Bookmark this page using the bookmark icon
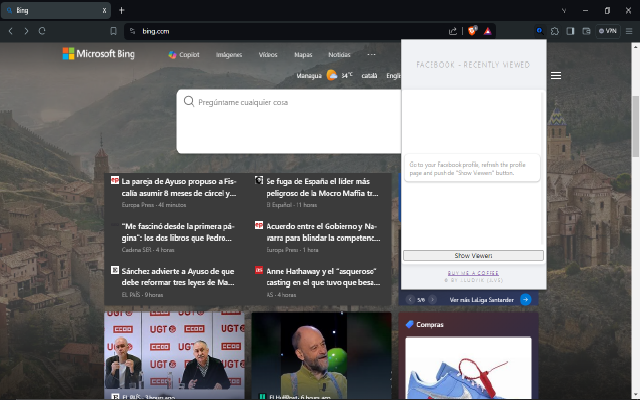Image resolution: width=640 pixels, height=400 pixels. [x=114, y=31]
